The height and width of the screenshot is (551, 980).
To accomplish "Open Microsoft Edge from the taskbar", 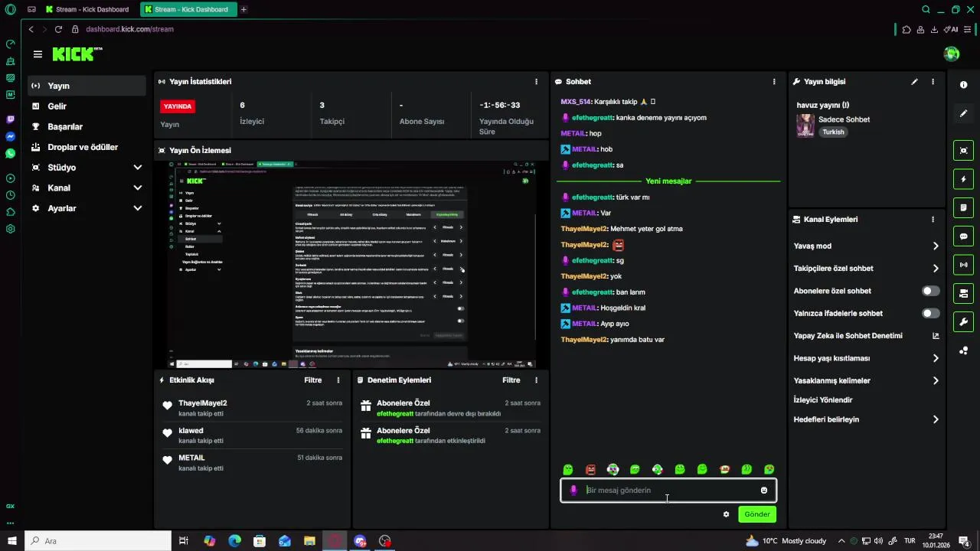I will [x=234, y=541].
